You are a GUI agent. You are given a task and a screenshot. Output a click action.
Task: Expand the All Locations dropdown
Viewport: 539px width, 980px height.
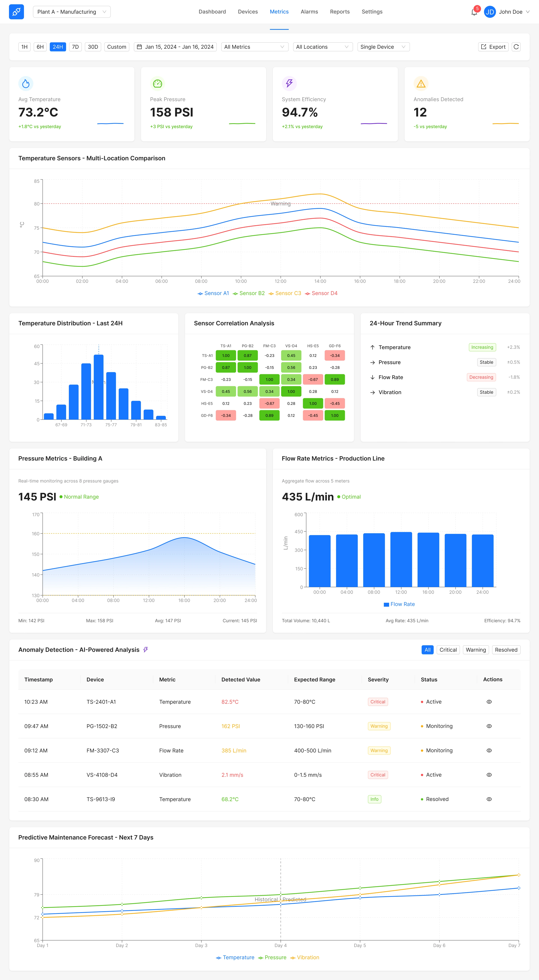(x=322, y=47)
